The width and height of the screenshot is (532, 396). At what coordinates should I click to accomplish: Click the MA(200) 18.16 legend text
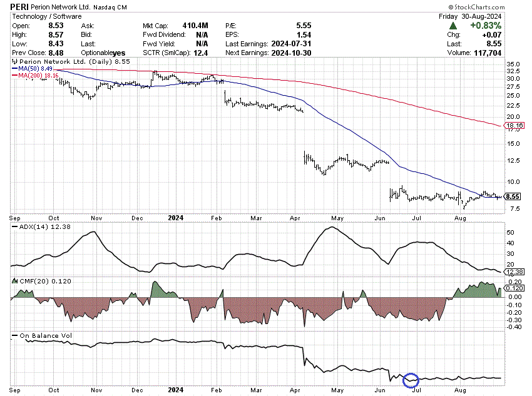38,75
